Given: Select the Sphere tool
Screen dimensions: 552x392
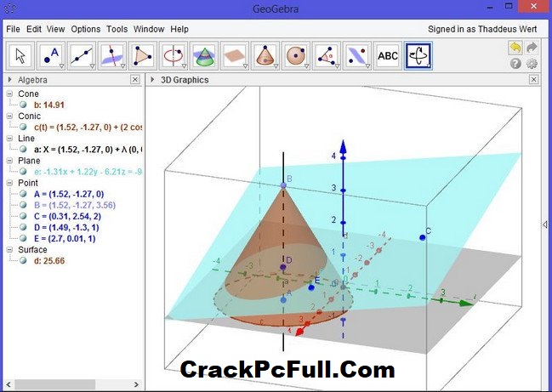Looking at the screenshot, I should click(x=295, y=55).
